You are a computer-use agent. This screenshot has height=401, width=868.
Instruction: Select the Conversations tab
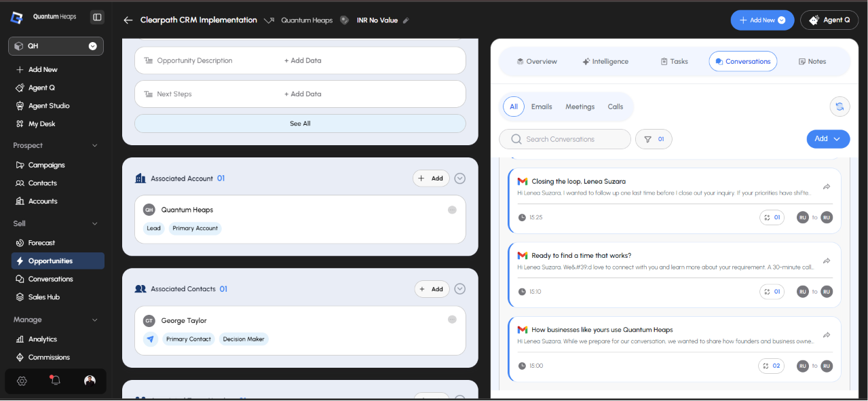pos(743,61)
